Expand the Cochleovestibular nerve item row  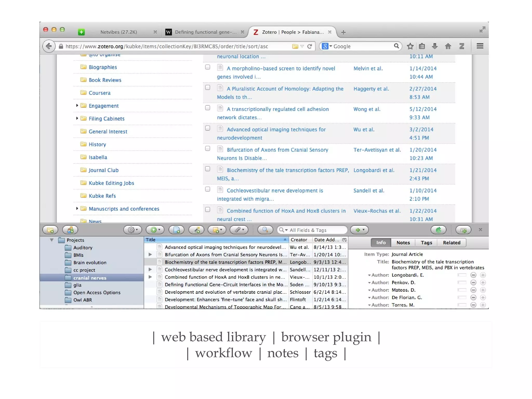(150, 270)
